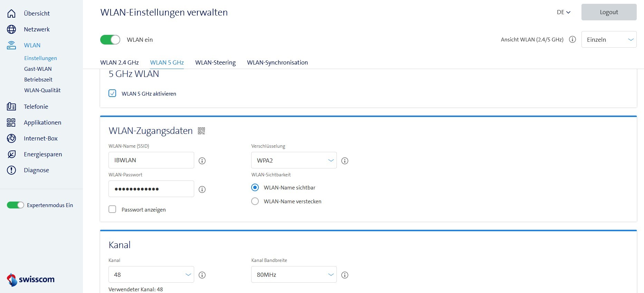Open info icon next to Verschlüsselung dropdown
The width and height of the screenshot is (644, 293).
[x=344, y=161]
